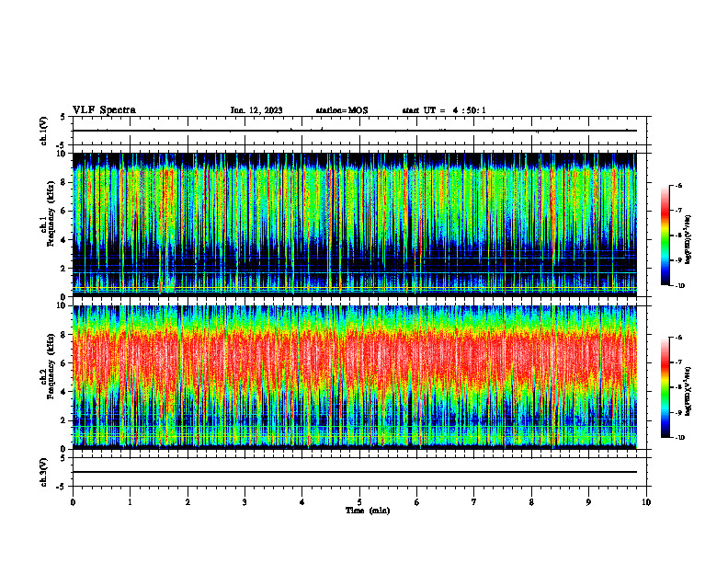
Task: Click the ch.1 spectrogram panel
Action: (355, 224)
